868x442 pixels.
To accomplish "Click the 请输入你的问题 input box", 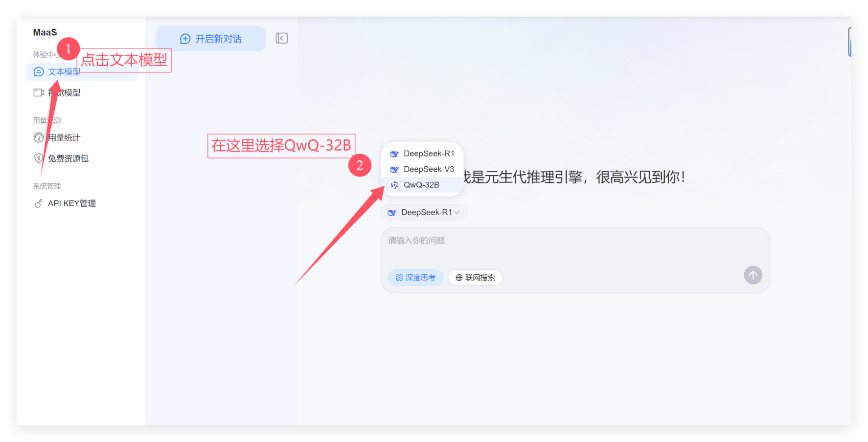I will [x=563, y=247].
